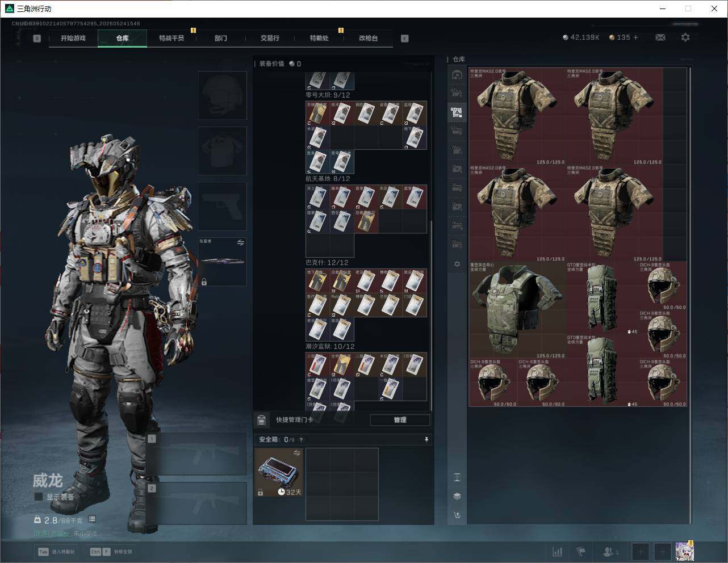Click the 潮汐监狱: 10/12 keycard heading

tap(330, 346)
